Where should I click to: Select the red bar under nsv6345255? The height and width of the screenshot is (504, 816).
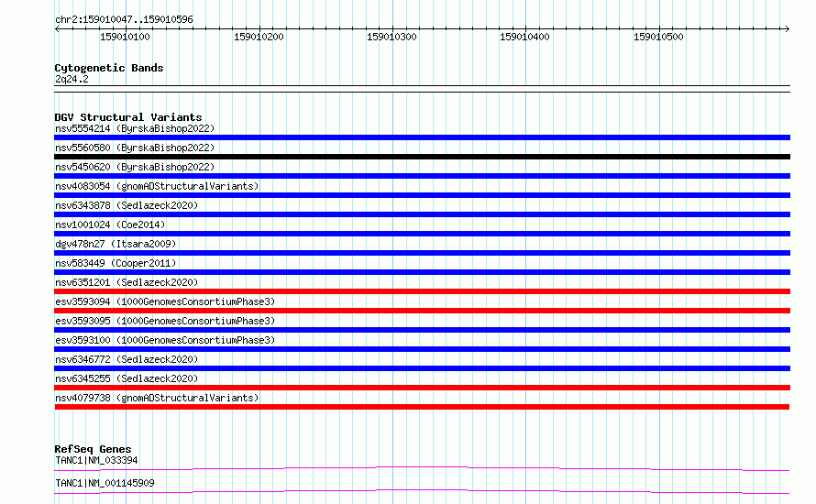coord(422,388)
